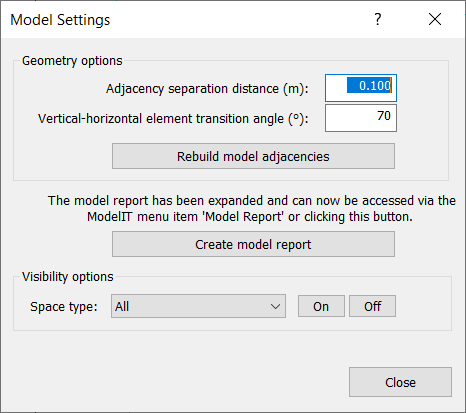This screenshot has width=466, height=413.
Task: Click the 'Space type:' label
Action: tap(64, 307)
